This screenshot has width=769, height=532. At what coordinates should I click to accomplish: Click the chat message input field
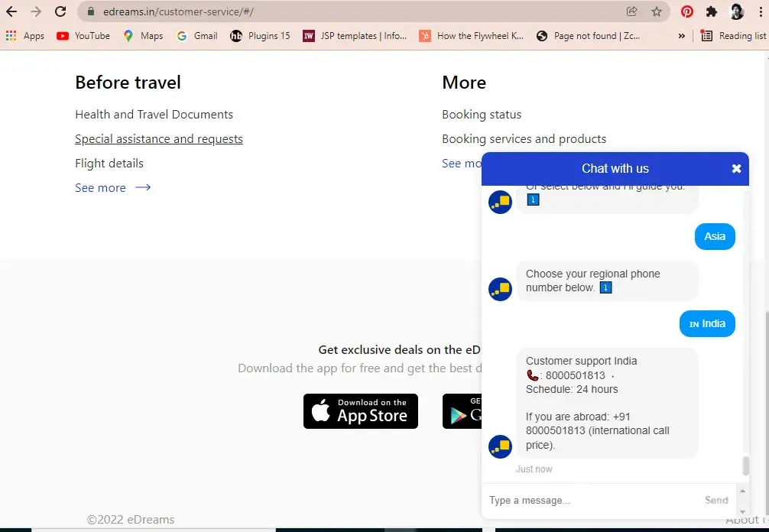click(593, 500)
